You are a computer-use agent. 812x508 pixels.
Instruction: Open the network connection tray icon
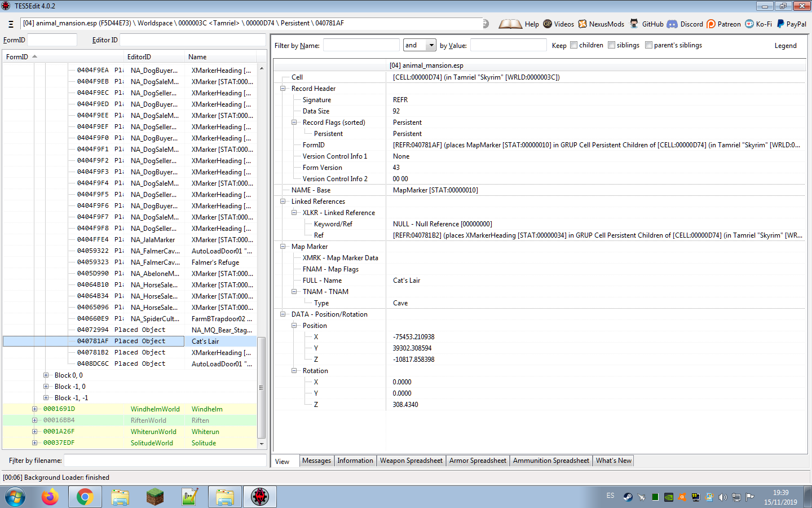736,497
